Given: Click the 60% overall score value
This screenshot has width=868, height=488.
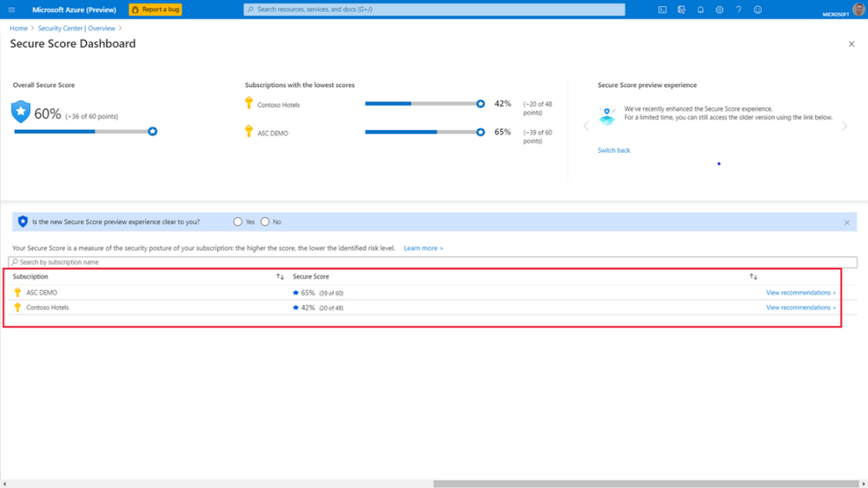Looking at the screenshot, I should coord(48,114).
